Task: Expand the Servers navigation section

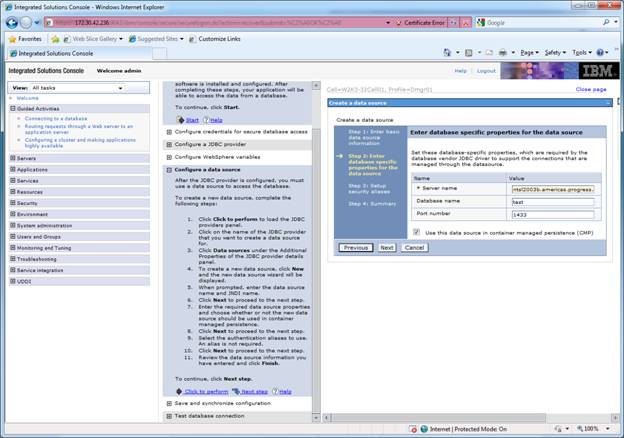Action: pyautogui.click(x=13, y=158)
